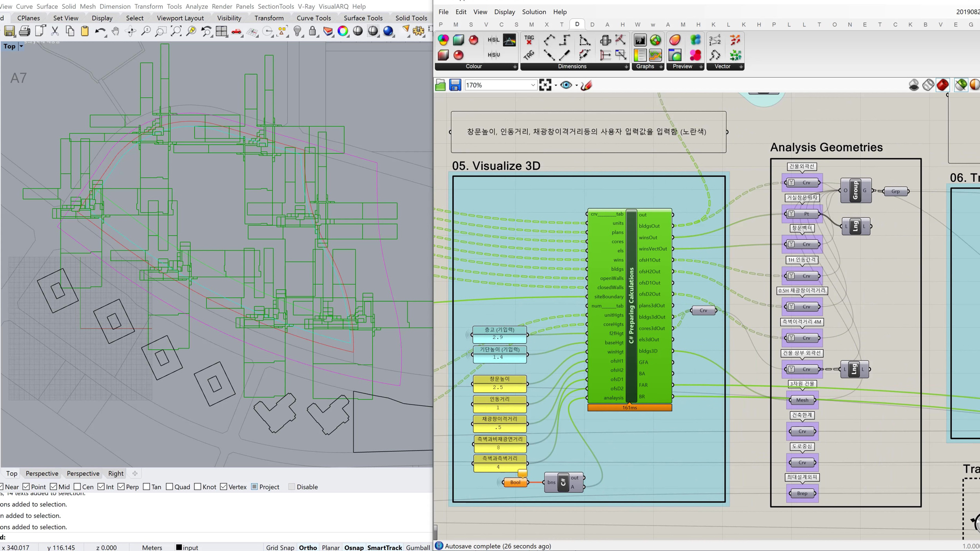This screenshot has width=980, height=551.
Task: Open the Top viewport dropdown arrow
Action: click(22, 46)
